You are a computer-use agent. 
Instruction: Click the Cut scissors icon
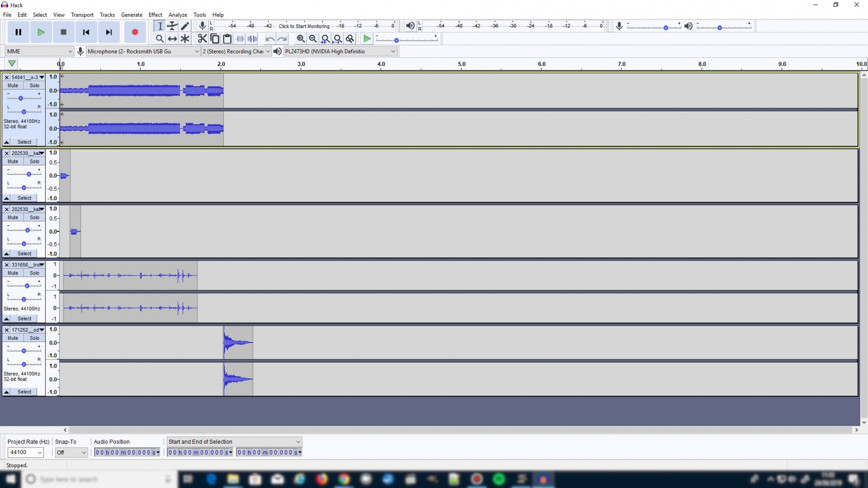point(203,39)
